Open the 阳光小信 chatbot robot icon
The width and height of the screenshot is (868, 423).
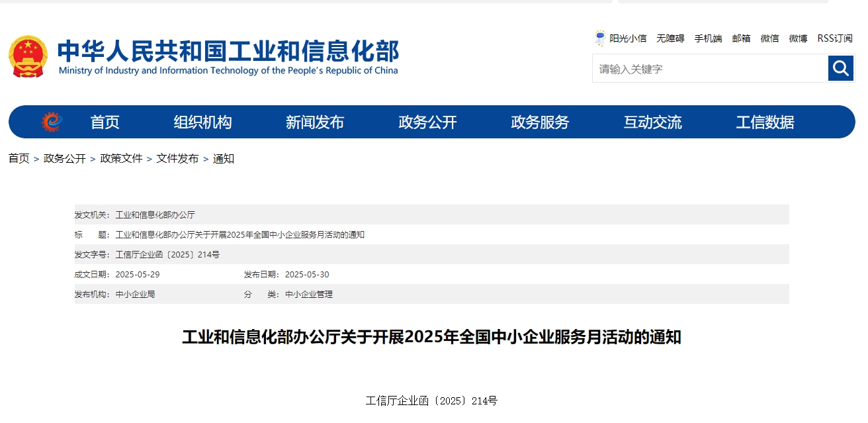pyautogui.click(x=601, y=38)
